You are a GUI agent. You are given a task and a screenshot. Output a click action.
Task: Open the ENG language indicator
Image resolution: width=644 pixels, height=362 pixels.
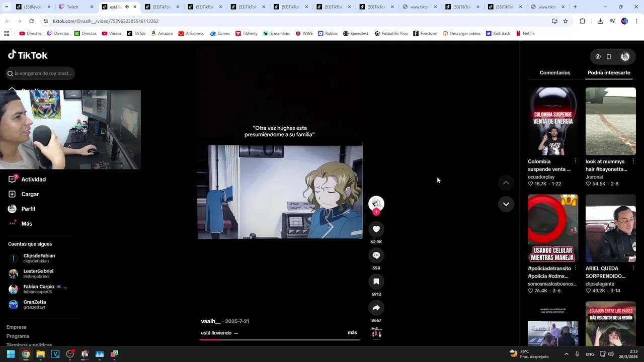[590, 354]
